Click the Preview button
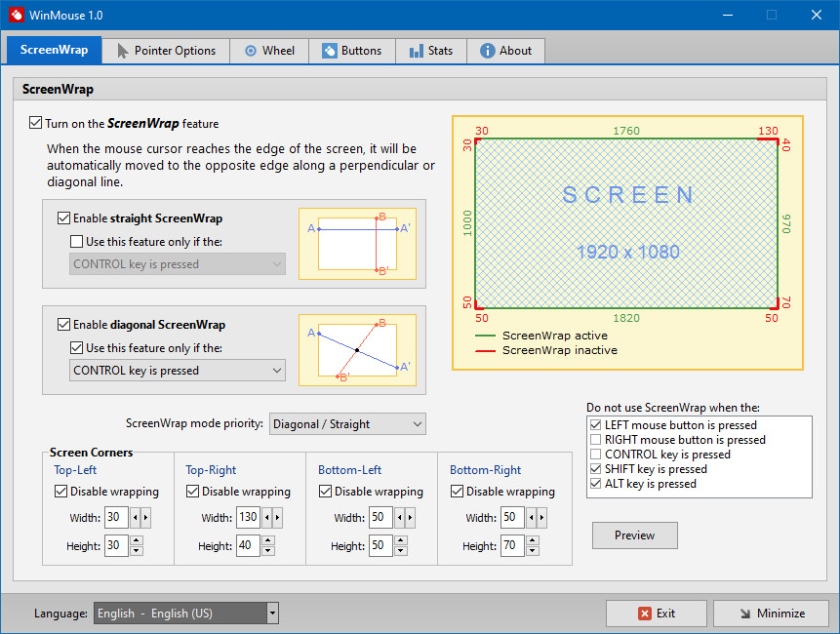The width and height of the screenshot is (840, 634). pyautogui.click(x=635, y=535)
